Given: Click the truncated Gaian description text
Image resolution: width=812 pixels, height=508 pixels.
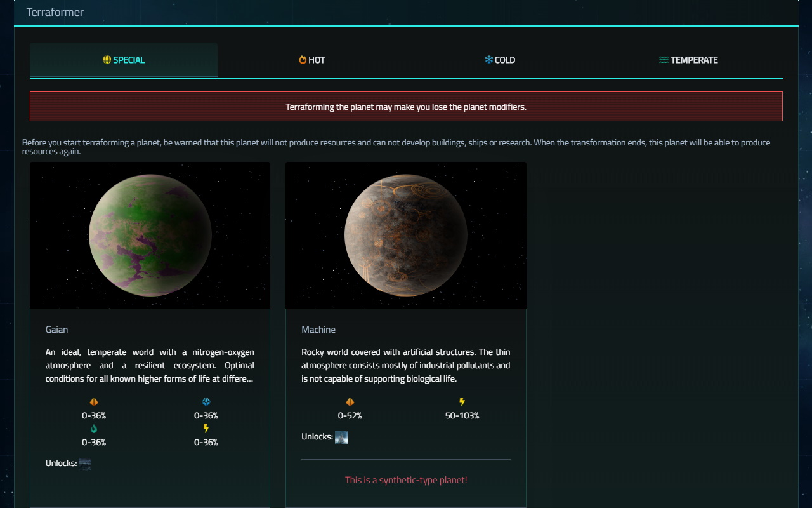Looking at the screenshot, I should click(x=150, y=366).
